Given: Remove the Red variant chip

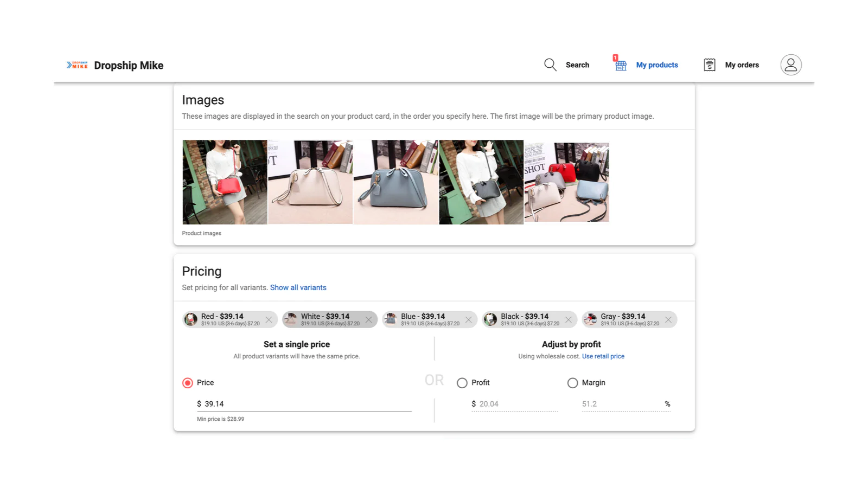Looking at the screenshot, I should [269, 320].
